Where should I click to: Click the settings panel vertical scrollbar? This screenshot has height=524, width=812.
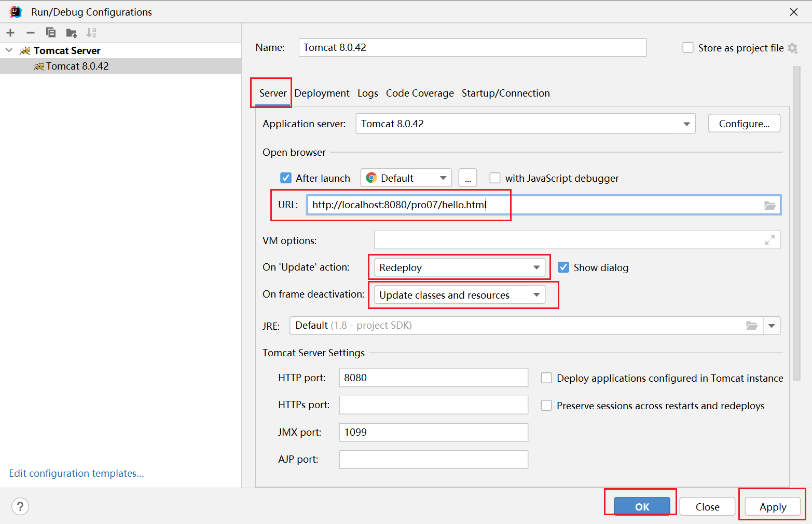(797, 223)
